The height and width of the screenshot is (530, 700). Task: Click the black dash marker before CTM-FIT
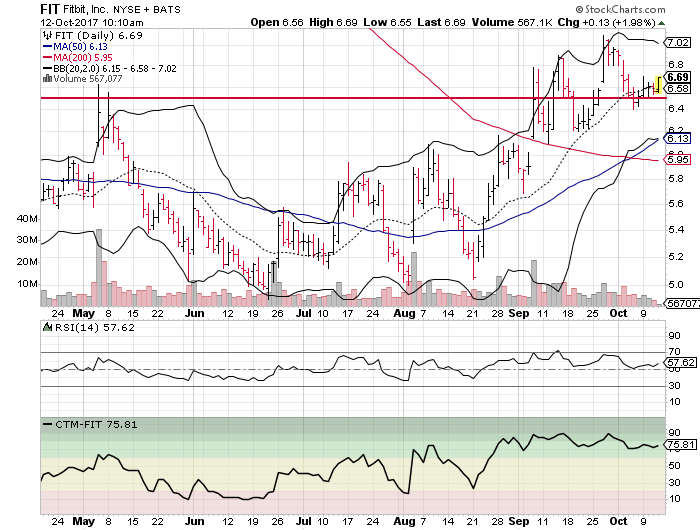tap(47, 424)
